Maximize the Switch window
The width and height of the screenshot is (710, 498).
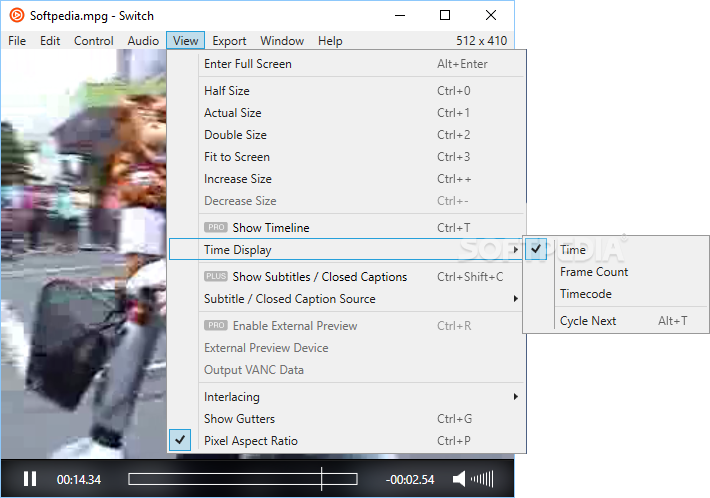click(445, 15)
